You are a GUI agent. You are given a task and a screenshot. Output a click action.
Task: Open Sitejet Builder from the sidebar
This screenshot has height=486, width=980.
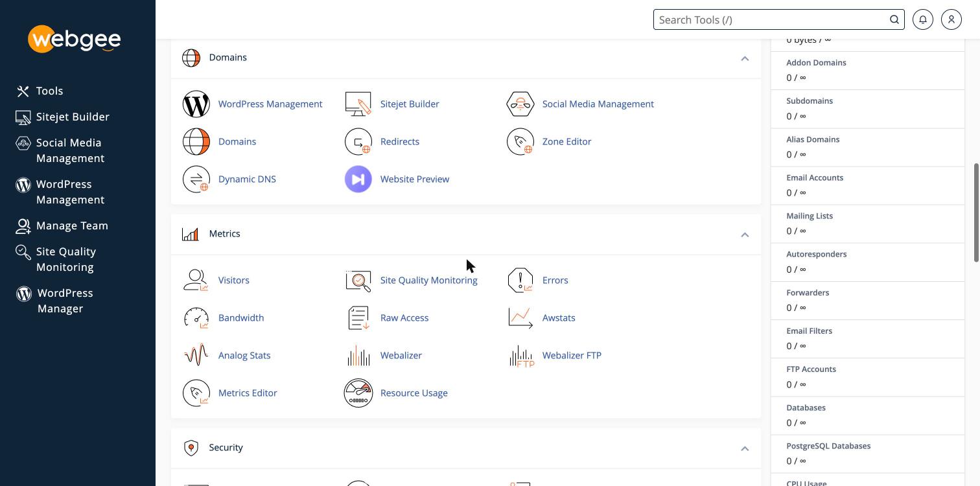(x=63, y=117)
